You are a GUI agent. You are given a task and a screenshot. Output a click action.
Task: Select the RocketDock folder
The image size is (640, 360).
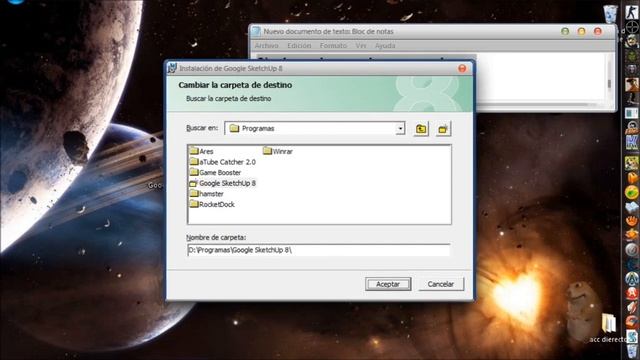click(x=212, y=204)
